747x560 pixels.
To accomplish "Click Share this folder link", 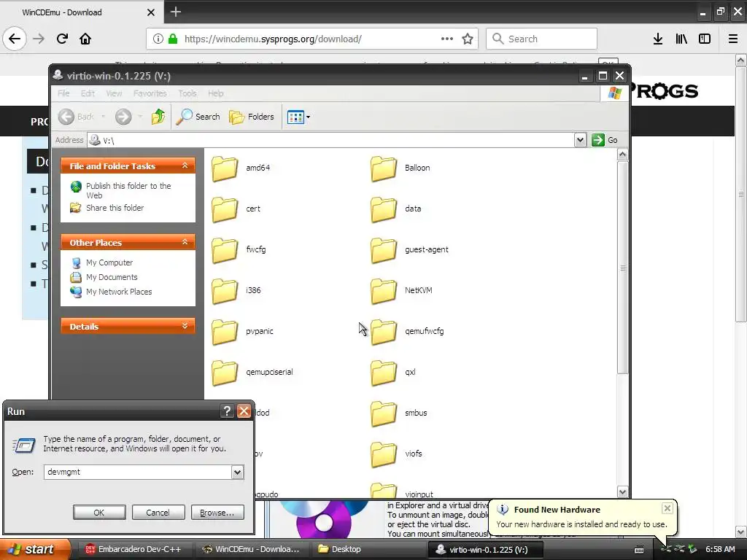I will [115, 208].
